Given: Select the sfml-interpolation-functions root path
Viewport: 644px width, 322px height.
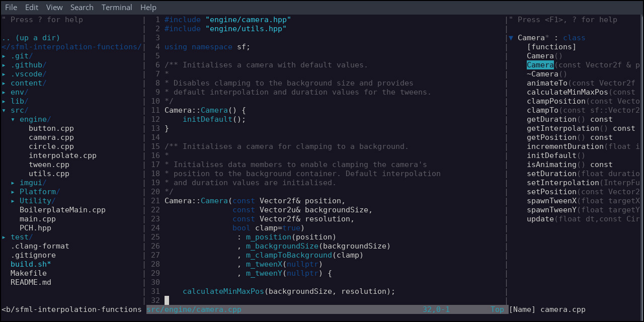Looking at the screenshot, I should coord(72,47).
